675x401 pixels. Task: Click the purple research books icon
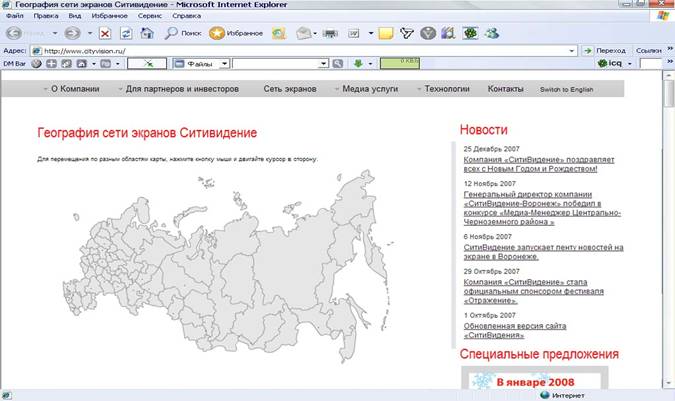(x=448, y=33)
